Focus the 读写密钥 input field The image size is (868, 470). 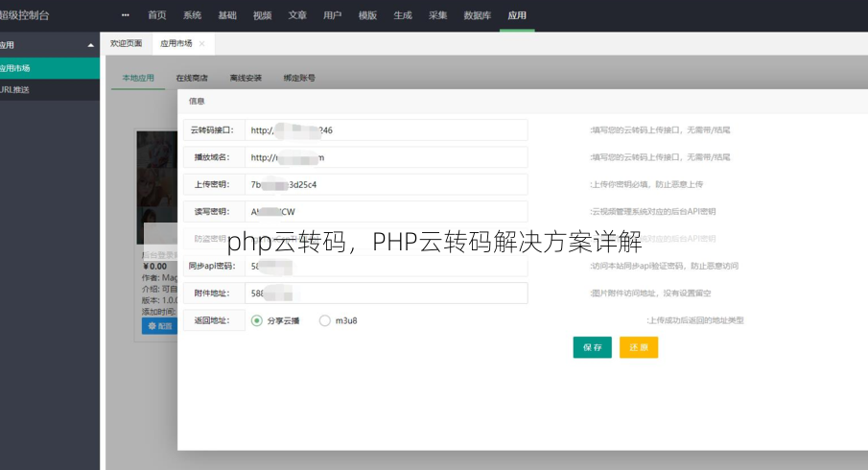[387, 211]
